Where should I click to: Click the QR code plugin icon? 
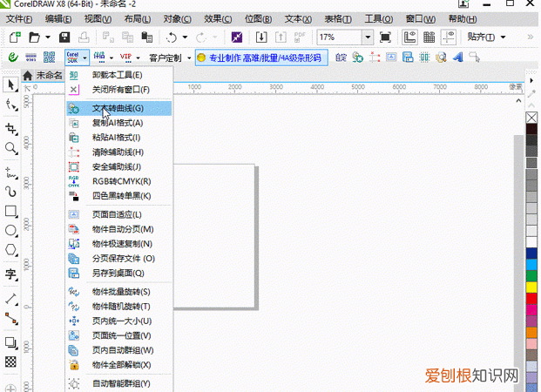click(49, 57)
